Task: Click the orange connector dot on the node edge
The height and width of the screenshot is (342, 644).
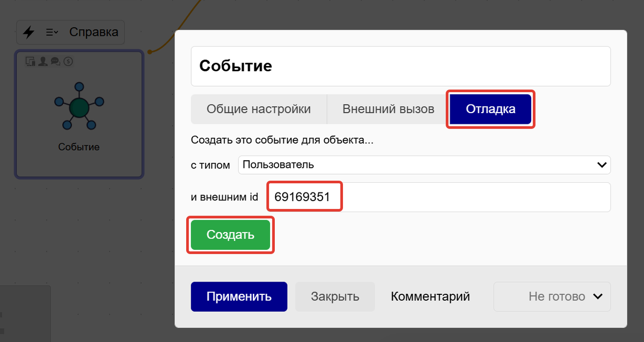Action: coord(149,51)
